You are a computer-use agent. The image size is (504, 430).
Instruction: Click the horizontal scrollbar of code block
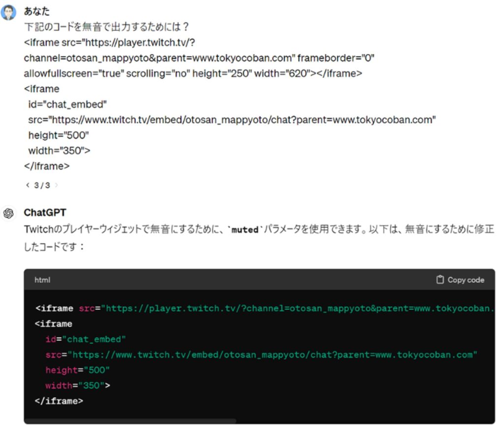coord(130,421)
